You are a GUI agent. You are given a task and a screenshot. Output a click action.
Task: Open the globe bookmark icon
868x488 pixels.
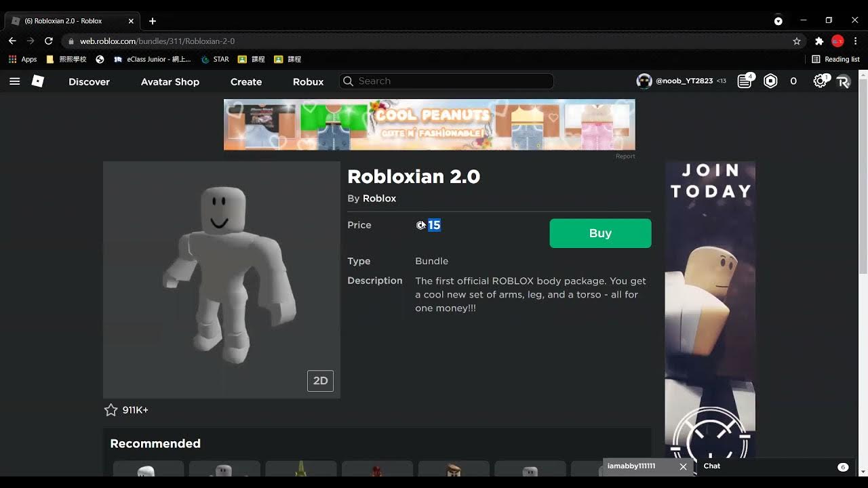[x=100, y=60]
